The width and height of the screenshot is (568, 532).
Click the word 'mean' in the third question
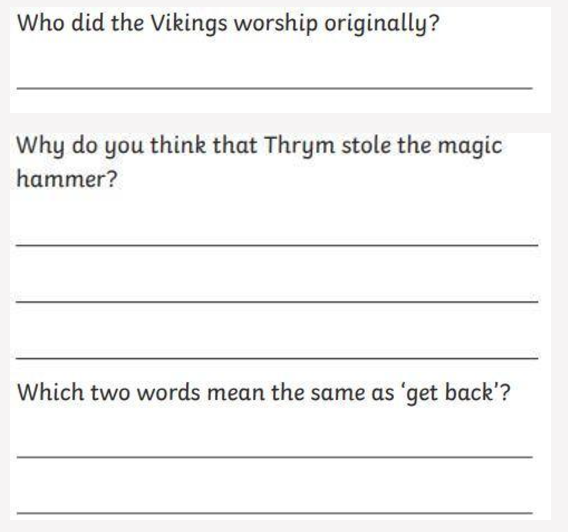[x=235, y=393]
